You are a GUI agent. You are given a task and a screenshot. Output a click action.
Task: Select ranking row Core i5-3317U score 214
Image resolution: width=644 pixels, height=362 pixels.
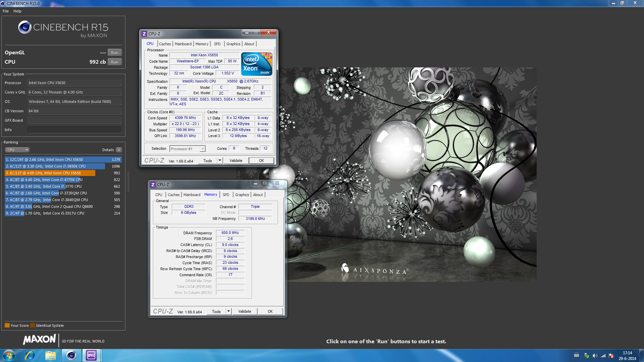point(63,213)
